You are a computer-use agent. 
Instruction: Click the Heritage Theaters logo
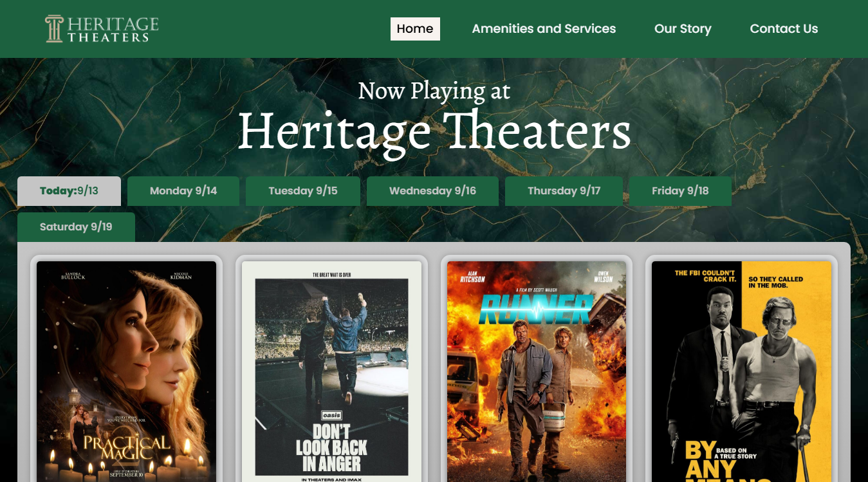102,29
